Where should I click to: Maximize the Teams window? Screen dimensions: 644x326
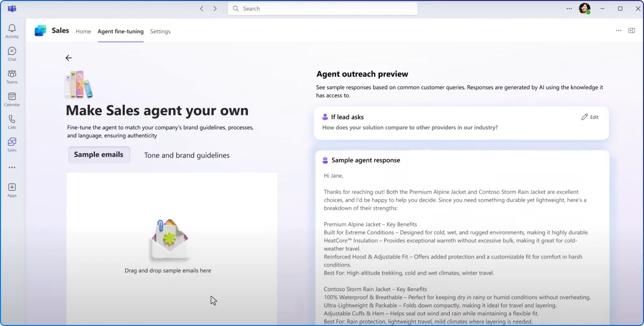coord(620,9)
